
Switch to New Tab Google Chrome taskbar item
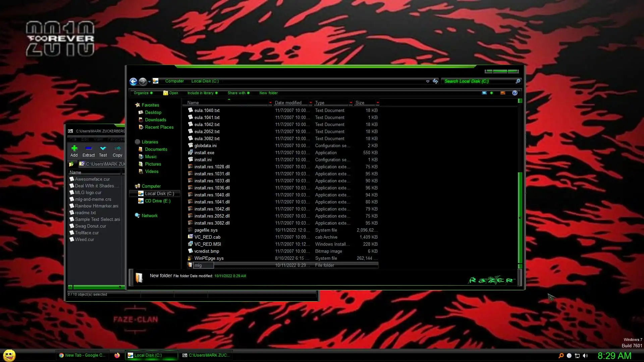pyautogui.click(x=82, y=355)
